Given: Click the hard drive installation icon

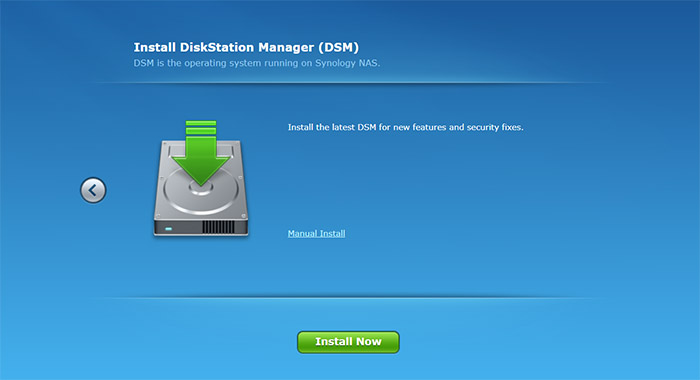Looking at the screenshot, I should [201, 178].
